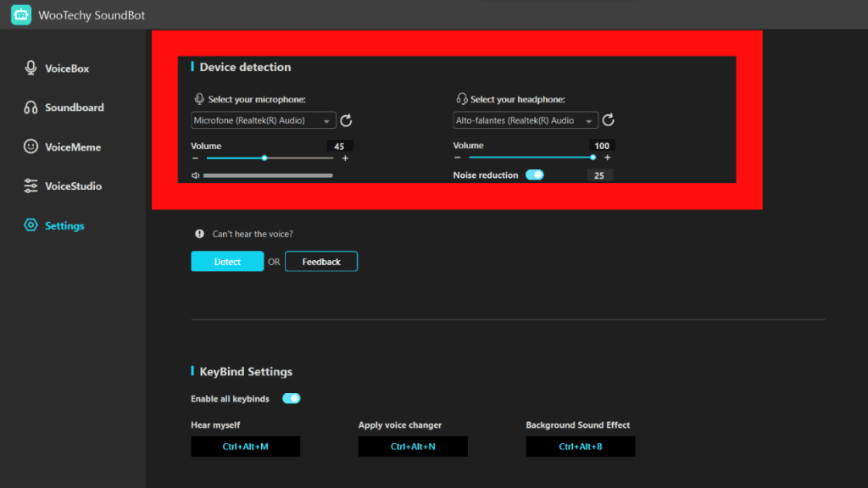This screenshot has height=488, width=868.
Task: Click the minus icon for microphone volume
Action: coord(195,158)
